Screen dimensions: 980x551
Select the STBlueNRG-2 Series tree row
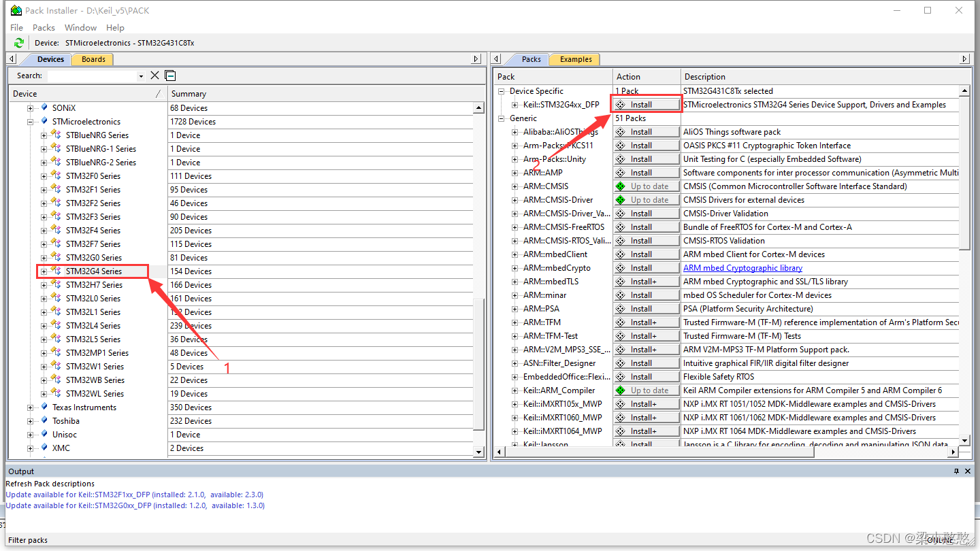101,162
